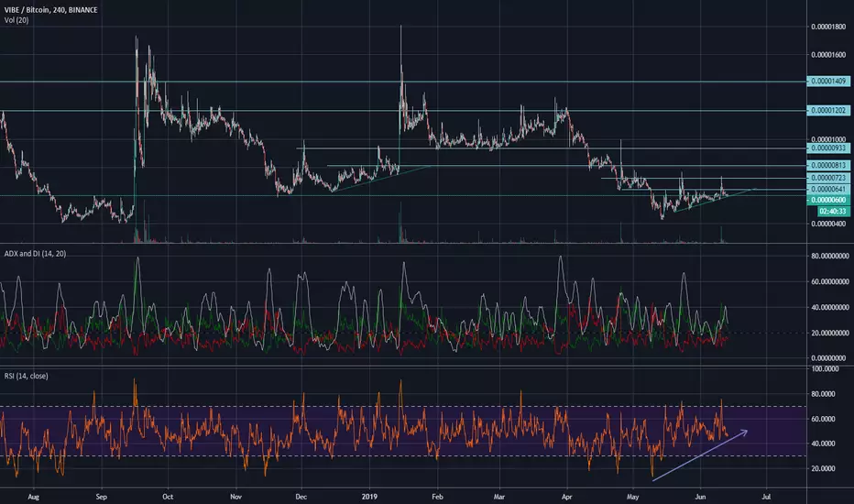Click the Aug label on time axis
The height and width of the screenshot is (504, 854).
[33, 497]
